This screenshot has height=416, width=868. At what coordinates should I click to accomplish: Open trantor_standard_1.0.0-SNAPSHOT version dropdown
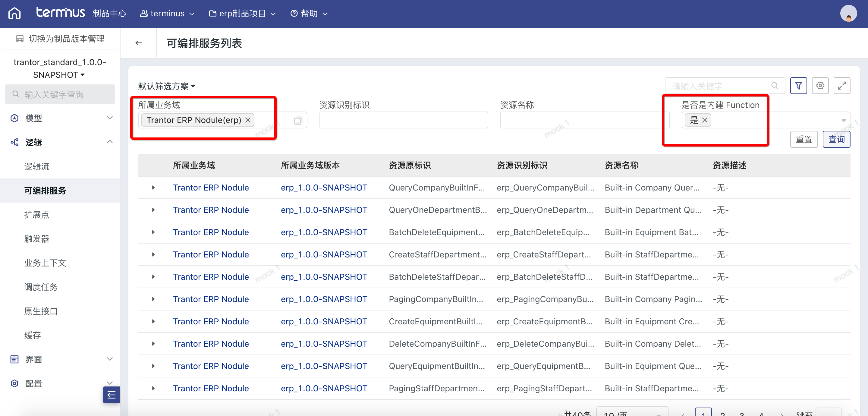(x=60, y=68)
